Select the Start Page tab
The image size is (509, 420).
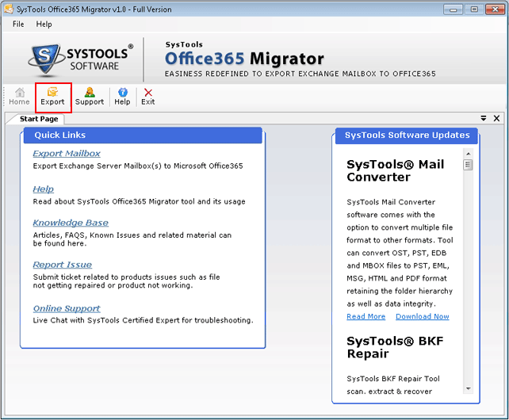(x=39, y=119)
